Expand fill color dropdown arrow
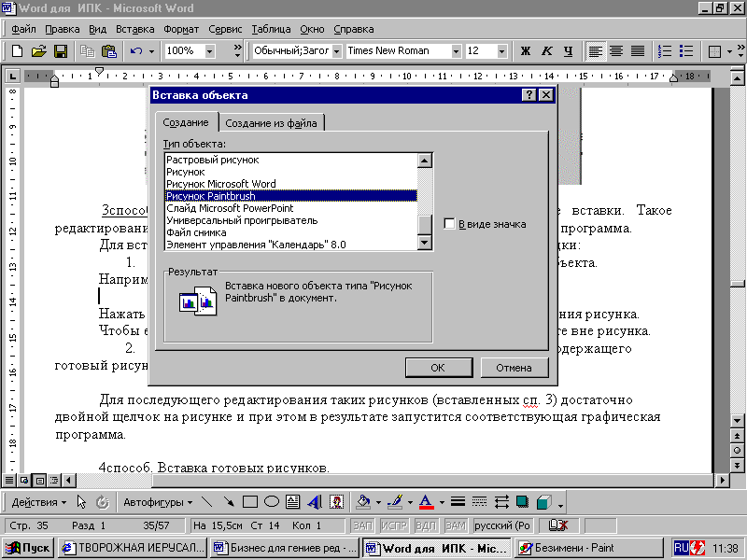 point(378,502)
